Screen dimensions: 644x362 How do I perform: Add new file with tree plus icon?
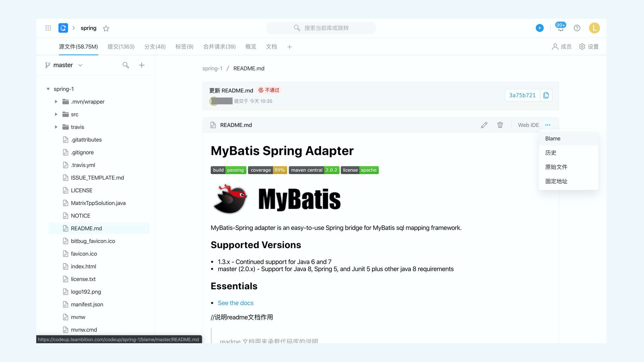point(142,65)
